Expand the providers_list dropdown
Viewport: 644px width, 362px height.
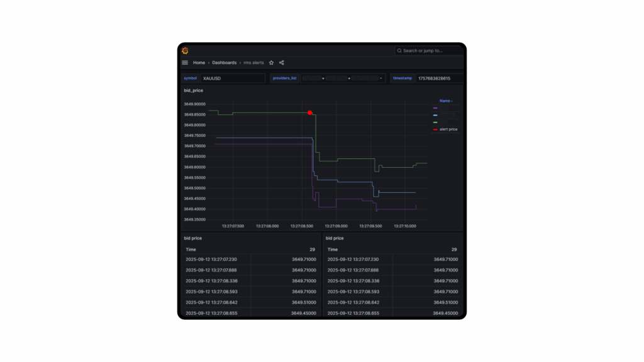[x=381, y=79]
